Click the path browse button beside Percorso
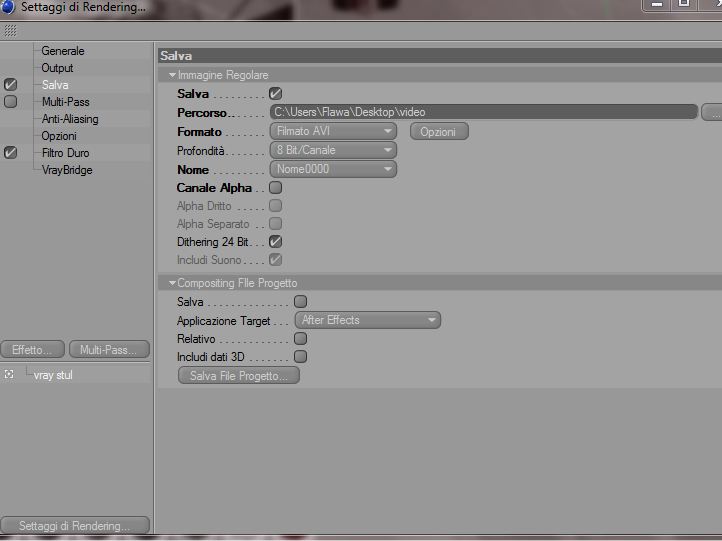This screenshot has height=541, width=722. coord(712,112)
